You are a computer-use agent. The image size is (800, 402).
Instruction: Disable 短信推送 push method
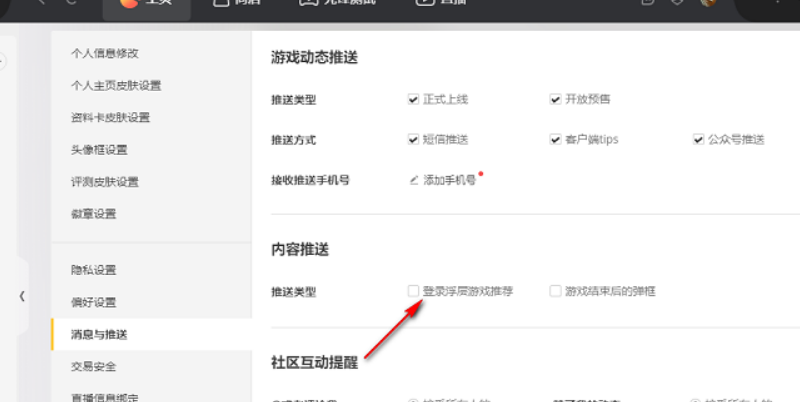pyautogui.click(x=413, y=139)
